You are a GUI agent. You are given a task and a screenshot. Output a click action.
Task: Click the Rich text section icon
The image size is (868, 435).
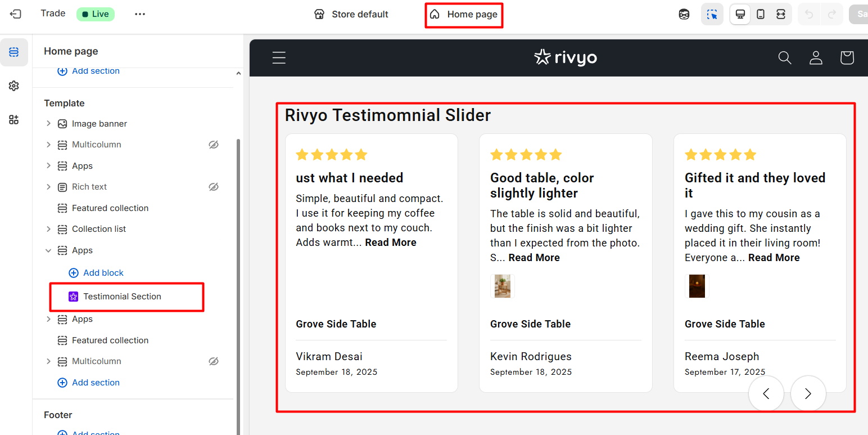click(x=62, y=187)
